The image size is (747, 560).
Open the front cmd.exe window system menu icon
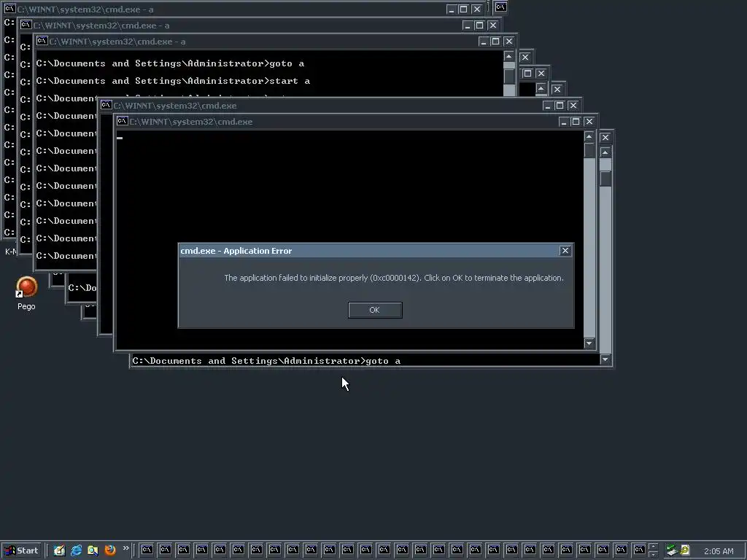[122, 121]
